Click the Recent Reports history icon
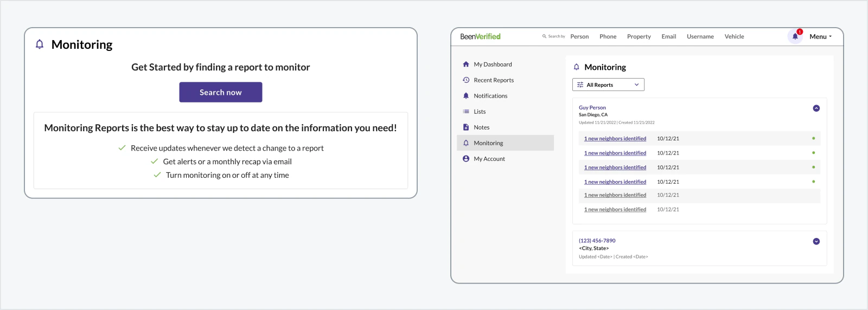This screenshot has height=310, width=868. pyautogui.click(x=466, y=80)
